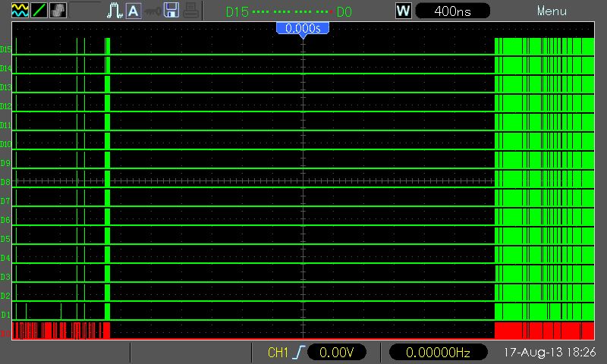Click the pulse waveform icon in toolbar
Image resolution: width=607 pixels, height=364 pixels.
pyautogui.click(x=115, y=11)
